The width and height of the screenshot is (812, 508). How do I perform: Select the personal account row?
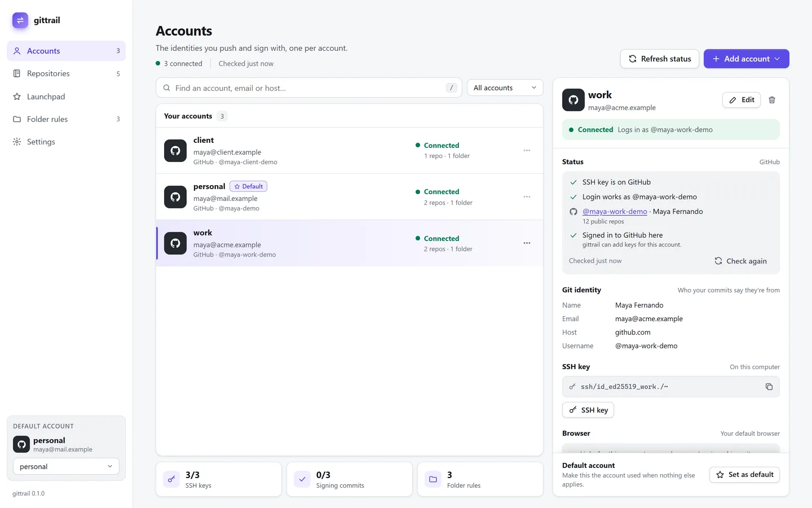[350, 197]
